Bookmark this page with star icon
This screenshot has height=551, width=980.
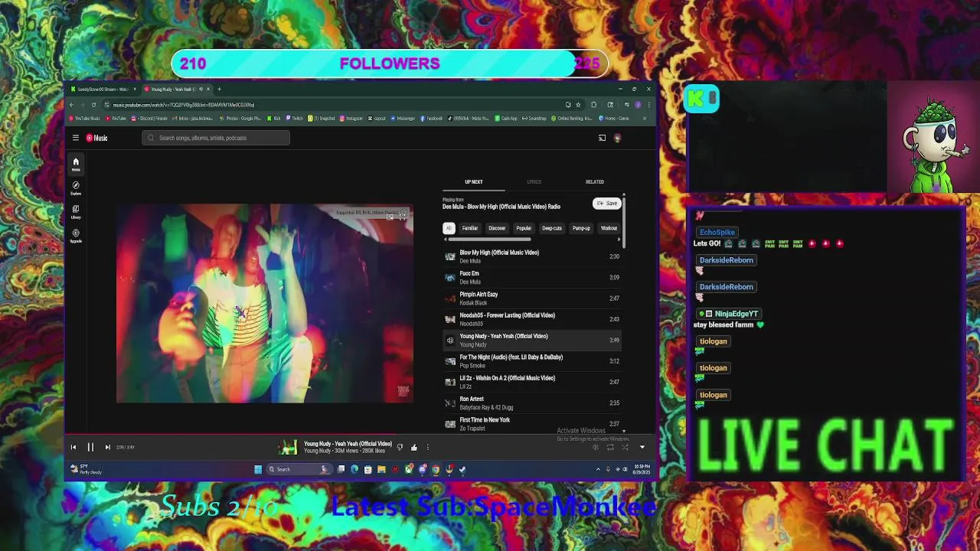(x=578, y=104)
